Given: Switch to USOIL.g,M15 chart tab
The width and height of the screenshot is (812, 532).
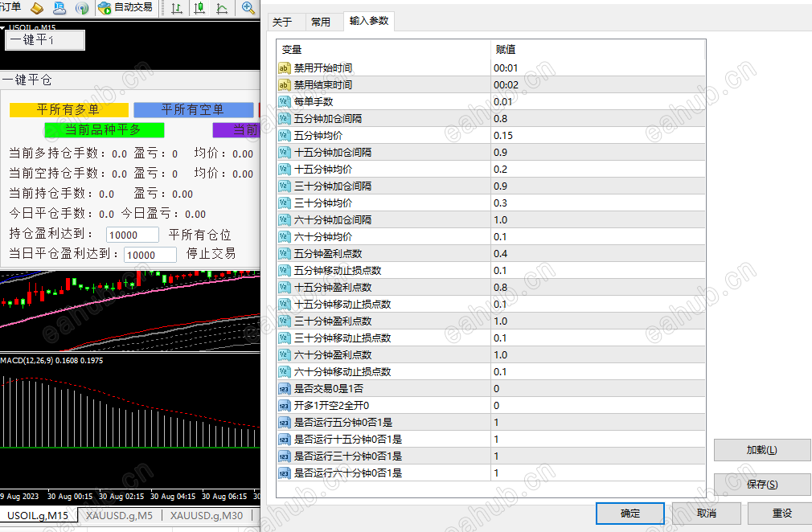Looking at the screenshot, I should pyautogui.click(x=38, y=515).
